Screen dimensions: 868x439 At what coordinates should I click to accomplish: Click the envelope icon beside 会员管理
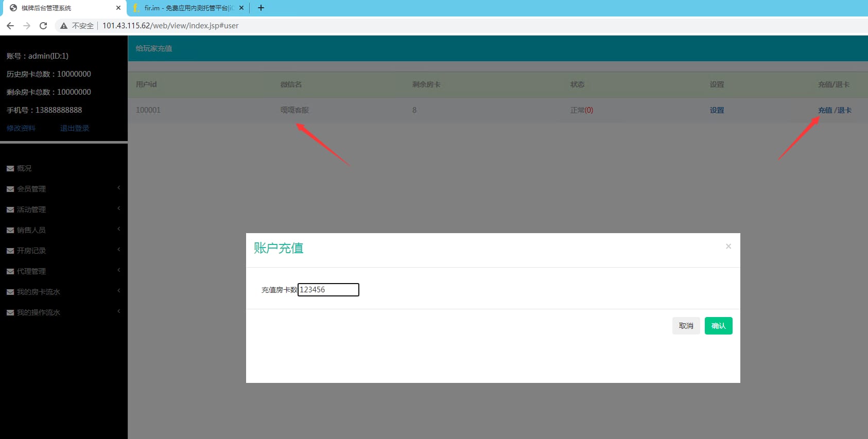click(x=10, y=189)
